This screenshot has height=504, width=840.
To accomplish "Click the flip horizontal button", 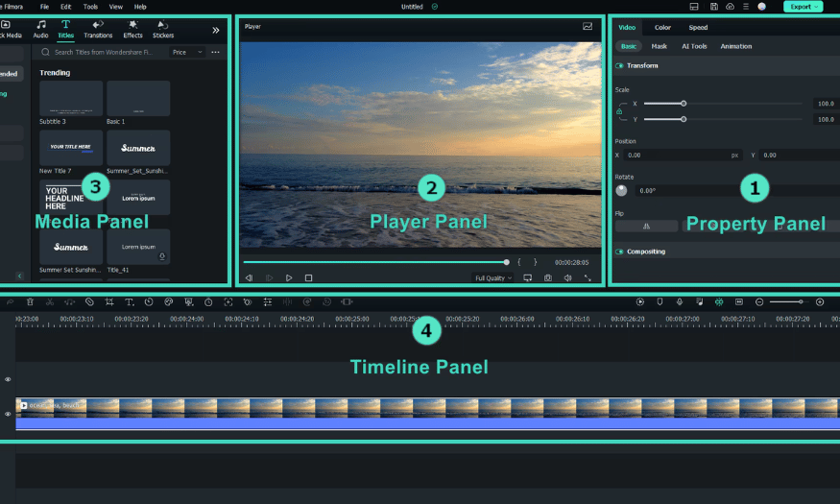I will pyautogui.click(x=647, y=226).
